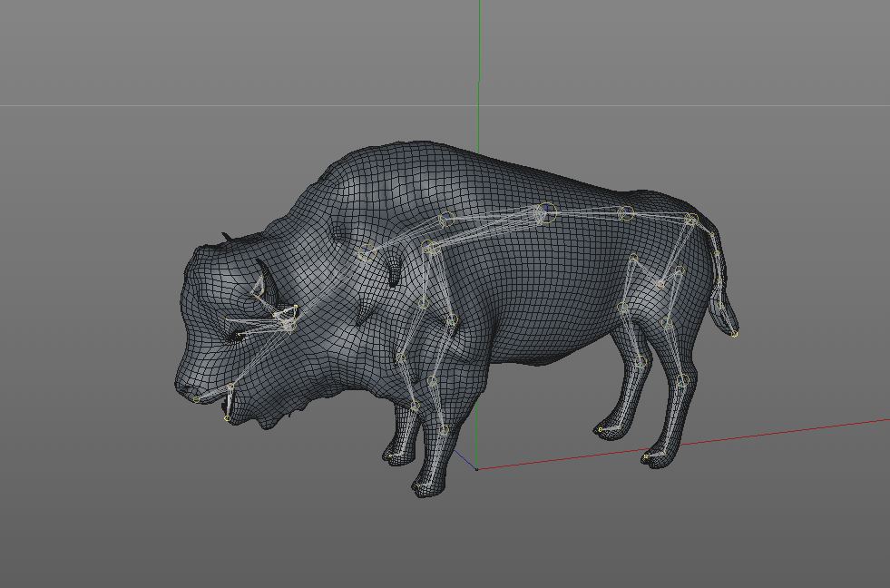Click the tip of the far horn
Screen dimensions: 890x588
(224, 234)
